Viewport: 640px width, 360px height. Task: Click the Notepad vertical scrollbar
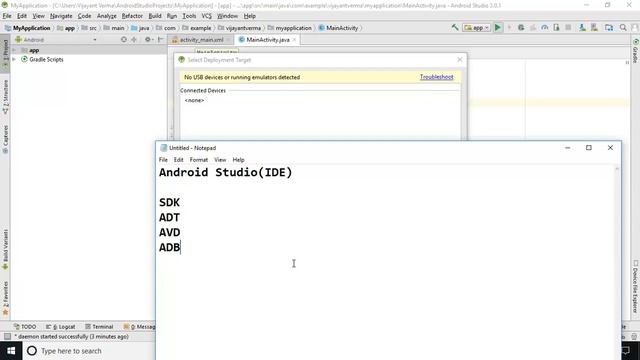(x=617, y=261)
